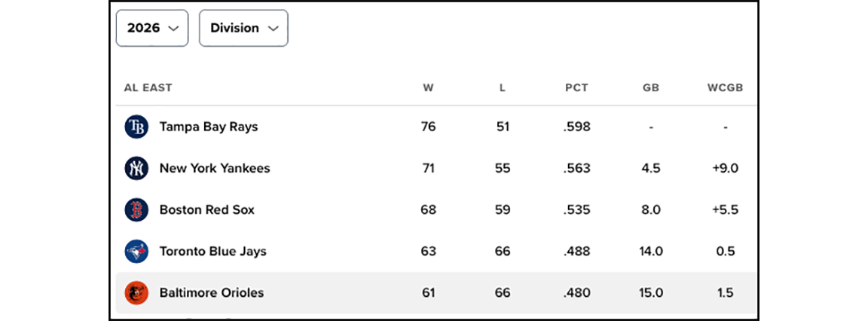The height and width of the screenshot is (321, 868).
Task: Click the Toronto Blue Jays logo icon
Action: pyautogui.click(x=136, y=251)
